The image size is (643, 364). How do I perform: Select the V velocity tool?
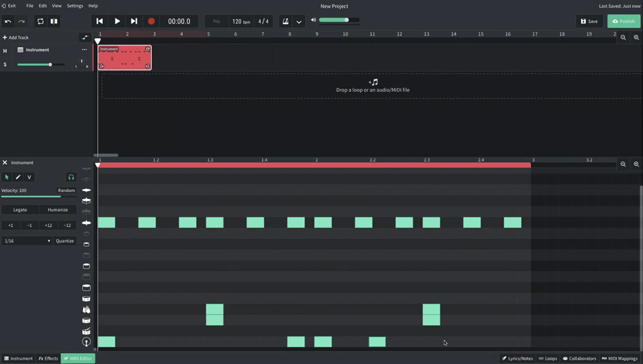coord(29,177)
